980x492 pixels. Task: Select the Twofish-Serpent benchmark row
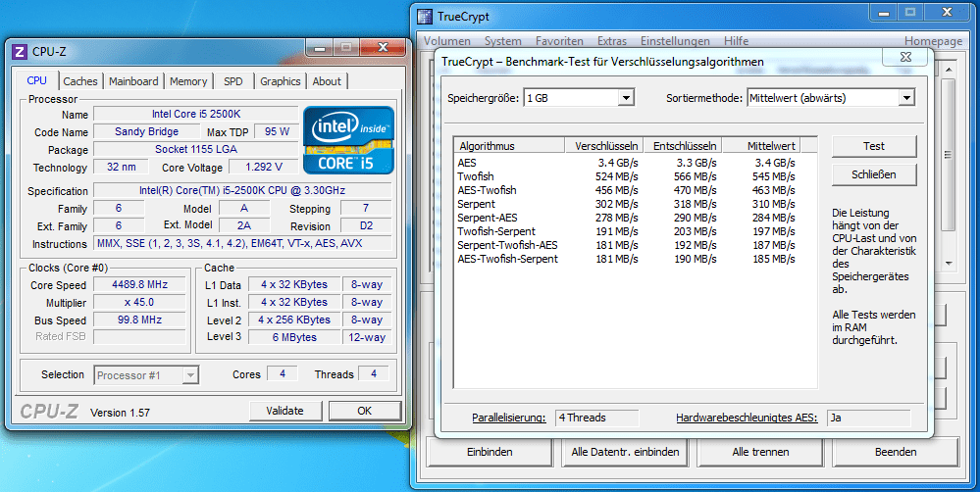coord(628,231)
